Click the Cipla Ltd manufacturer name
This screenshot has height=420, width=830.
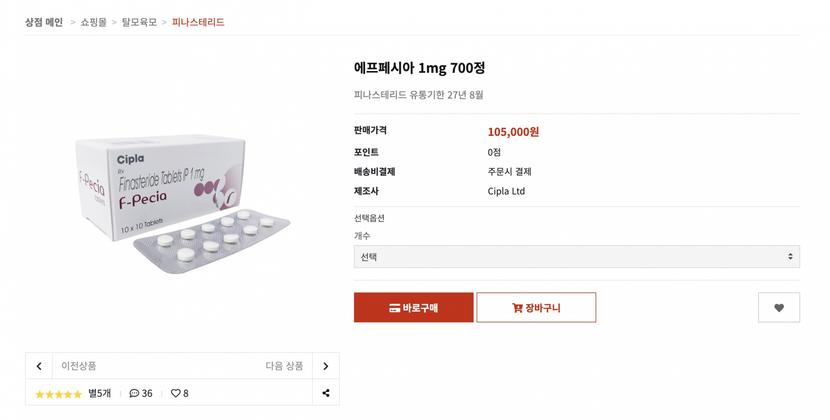pos(506,191)
